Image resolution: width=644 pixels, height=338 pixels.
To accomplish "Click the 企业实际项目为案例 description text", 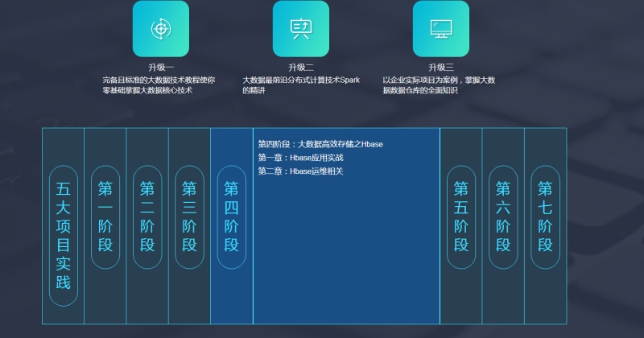I will coord(439,85).
